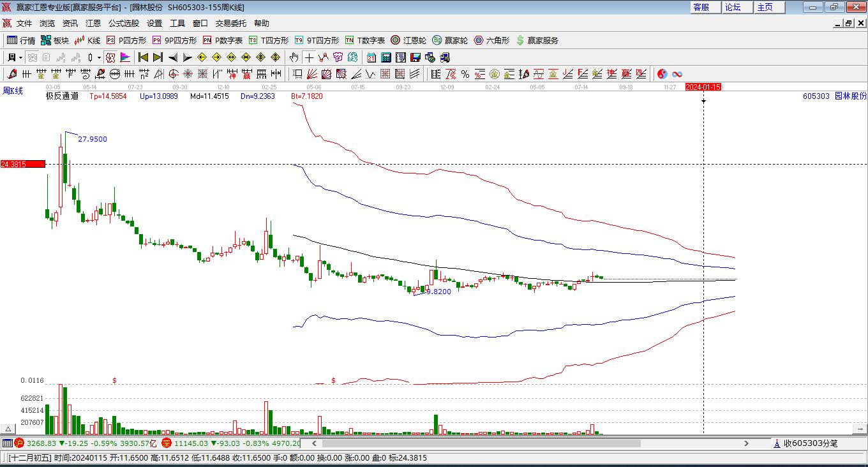Open the 周 period dropdown

[x=15, y=57]
